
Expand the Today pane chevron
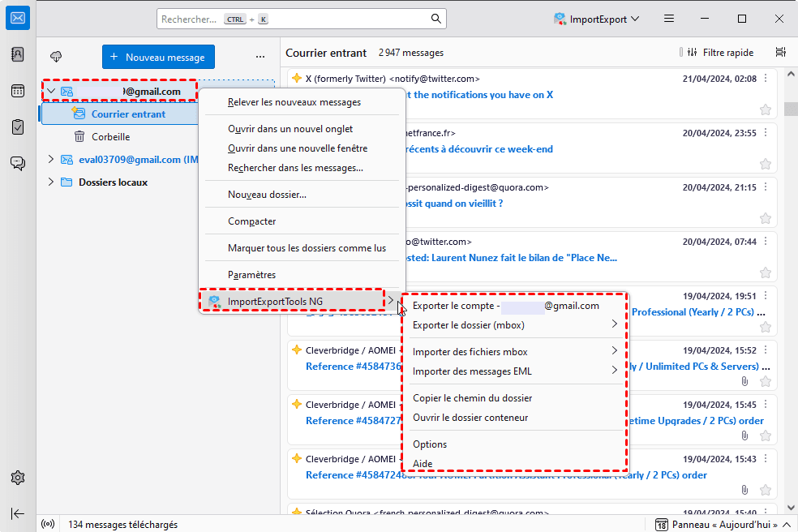coord(787,525)
